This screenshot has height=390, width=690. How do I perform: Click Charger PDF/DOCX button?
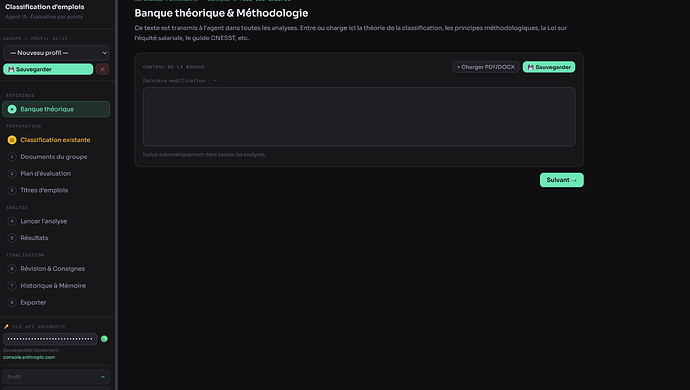(x=486, y=67)
